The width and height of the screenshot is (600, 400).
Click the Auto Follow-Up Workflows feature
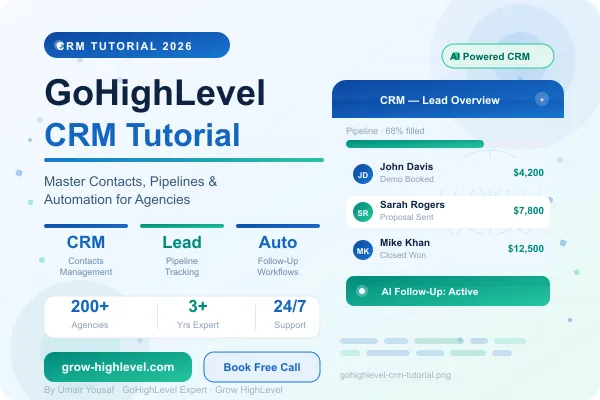click(x=278, y=251)
